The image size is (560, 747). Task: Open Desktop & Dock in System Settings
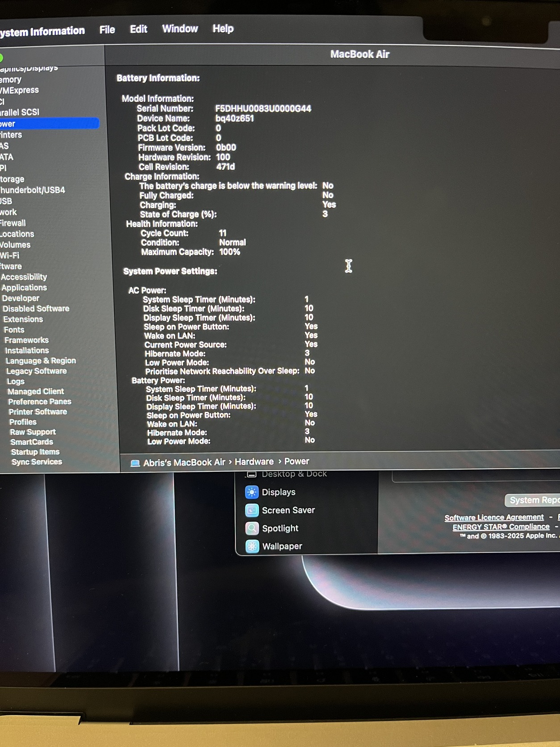pos(286,474)
